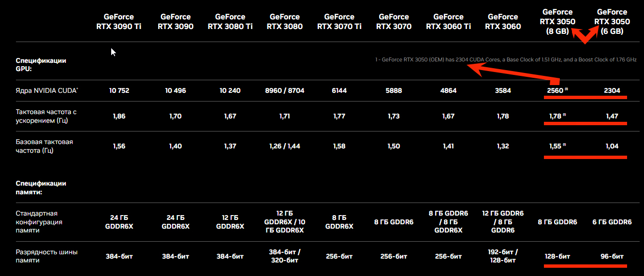Click memory cell '6 ГБ GDDR6'
This screenshot has height=276, width=644.
[x=612, y=222]
